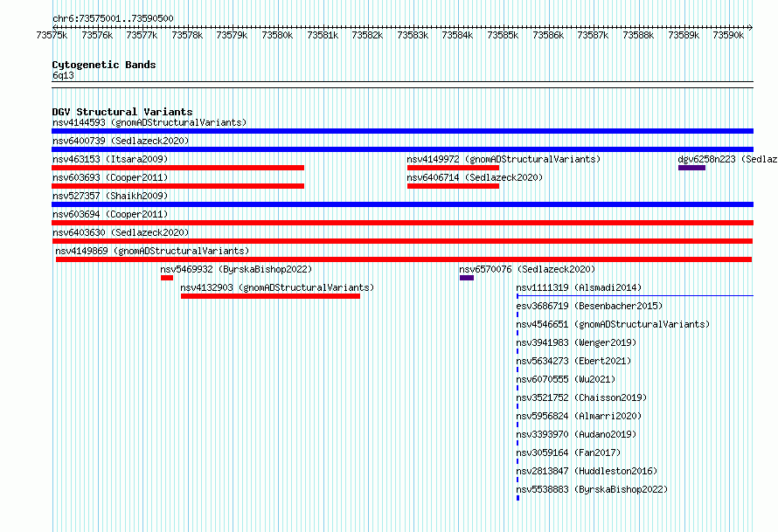Select the thin blue line under nsv1111319
Viewport: 778px width, 532px height.
[x=636, y=296]
